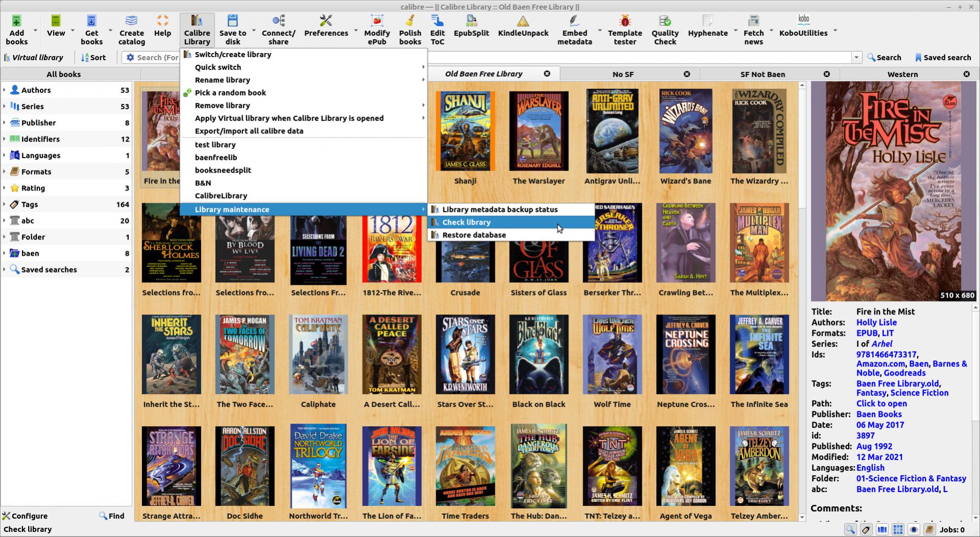Expand the Tags category in browser
Image resolution: width=980 pixels, height=537 pixels.
5,205
